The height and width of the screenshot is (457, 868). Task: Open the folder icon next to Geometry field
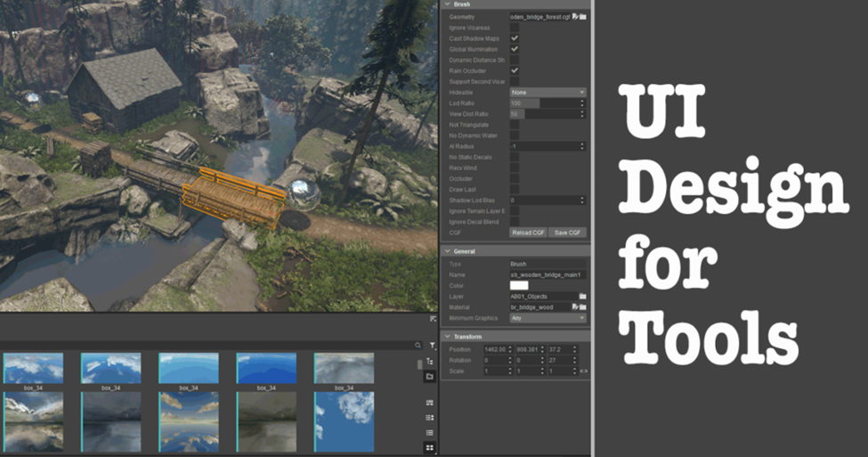(583, 17)
